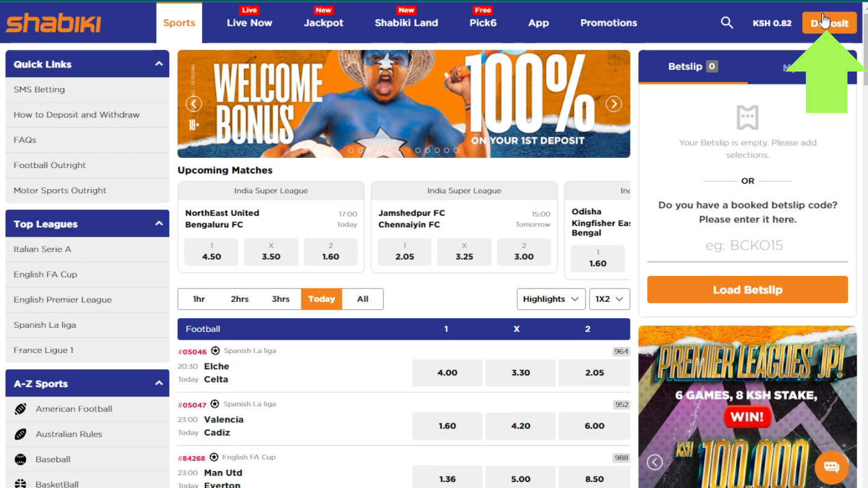Screen dimensions: 868x488
Task: Click the Load Betslip button
Action: [747, 290]
